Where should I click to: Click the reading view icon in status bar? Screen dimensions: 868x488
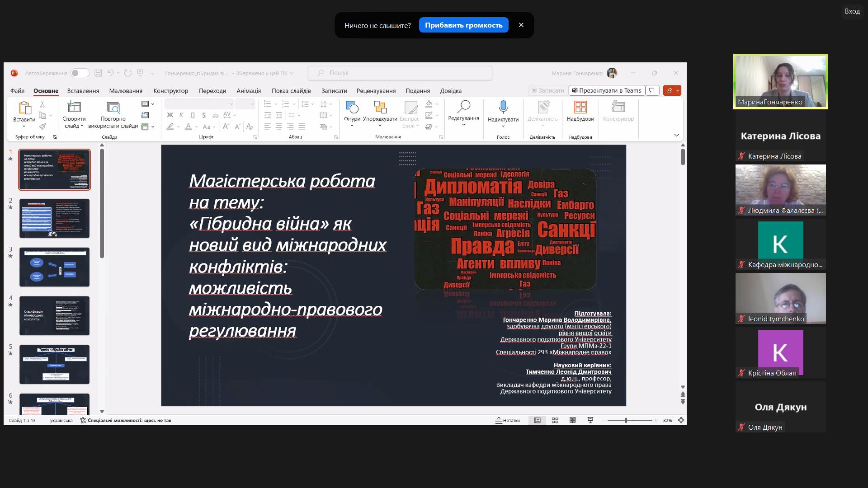573,420
